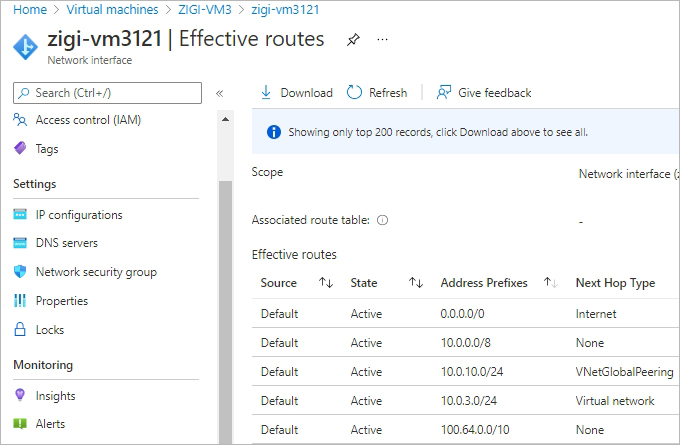Pin the Effective routes blade
Viewport: 680px width, 445px height.
coord(353,40)
